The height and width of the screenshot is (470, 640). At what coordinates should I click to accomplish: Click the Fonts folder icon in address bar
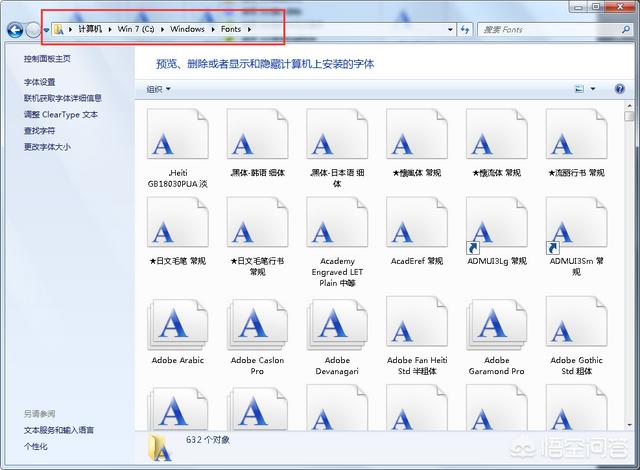(58, 29)
